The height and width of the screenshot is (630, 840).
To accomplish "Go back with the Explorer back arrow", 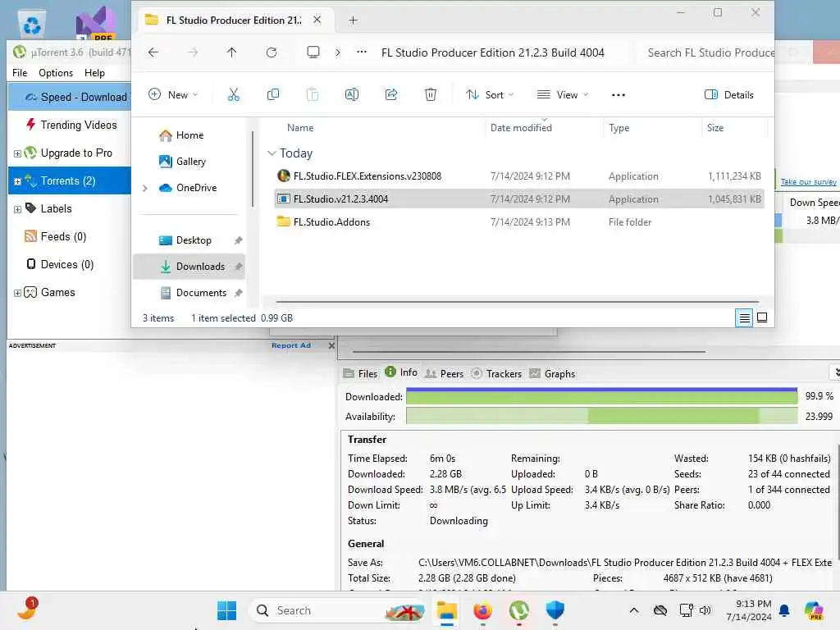I will (153, 52).
